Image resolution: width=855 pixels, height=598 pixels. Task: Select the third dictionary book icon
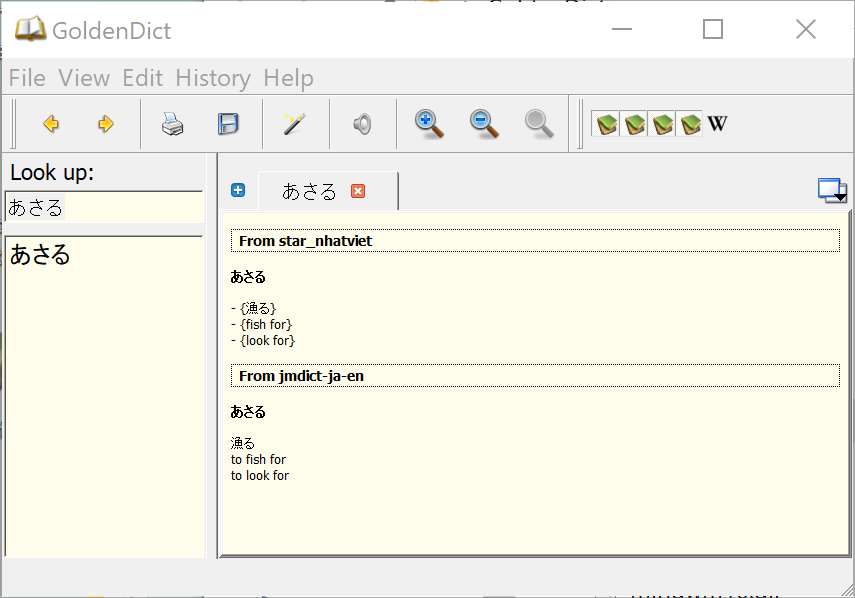[663, 124]
